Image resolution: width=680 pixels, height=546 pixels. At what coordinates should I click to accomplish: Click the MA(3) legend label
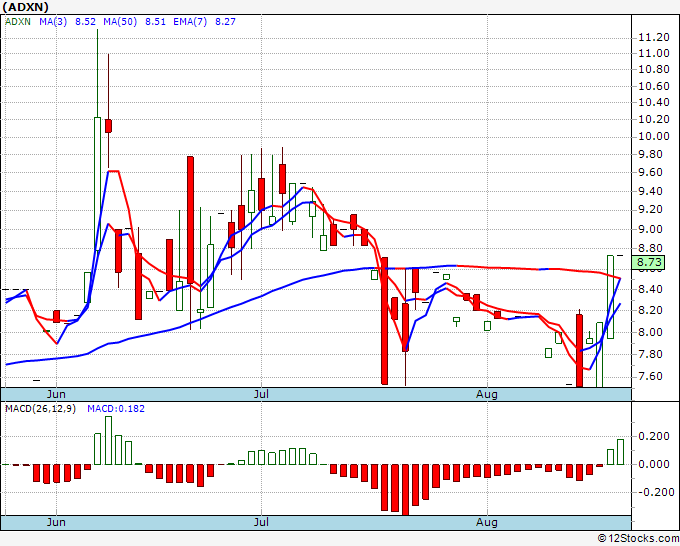(53, 21)
